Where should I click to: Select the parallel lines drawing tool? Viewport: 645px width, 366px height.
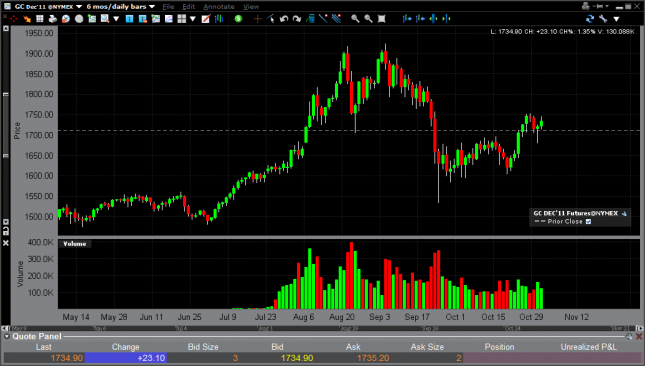(x=336, y=19)
